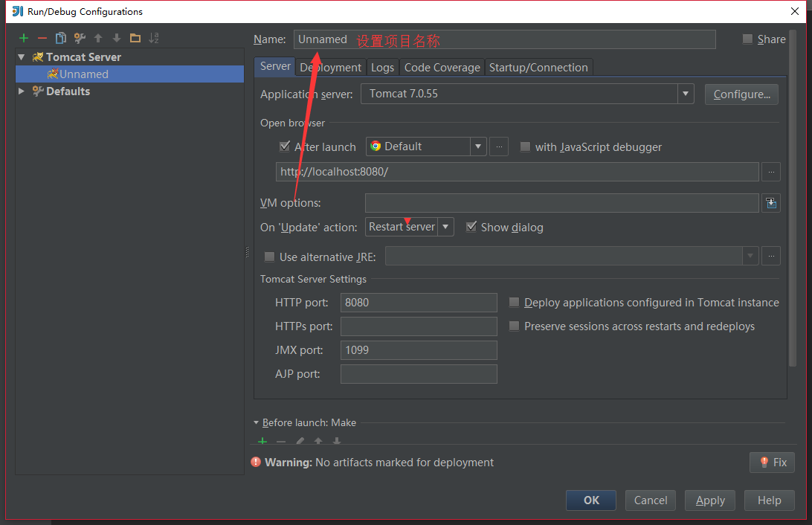This screenshot has height=525, width=812.
Task: Browse for alternative JRE ellipsis button
Action: click(x=771, y=256)
